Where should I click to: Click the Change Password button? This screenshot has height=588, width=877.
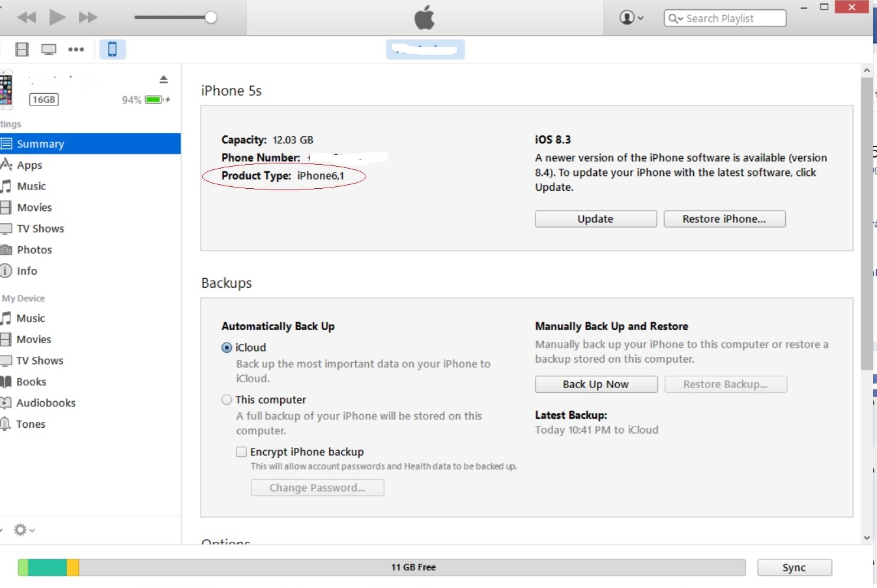pyautogui.click(x=317, y=488)
